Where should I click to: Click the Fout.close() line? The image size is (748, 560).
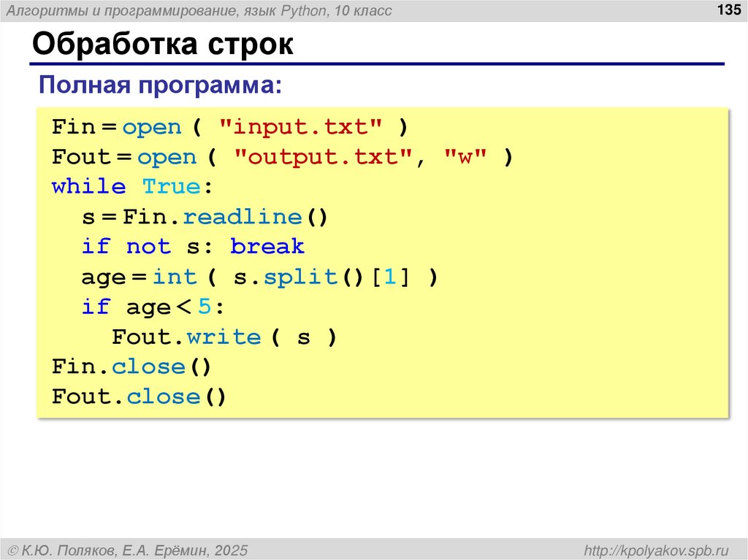pyautogui.click(x=139, y=396)
